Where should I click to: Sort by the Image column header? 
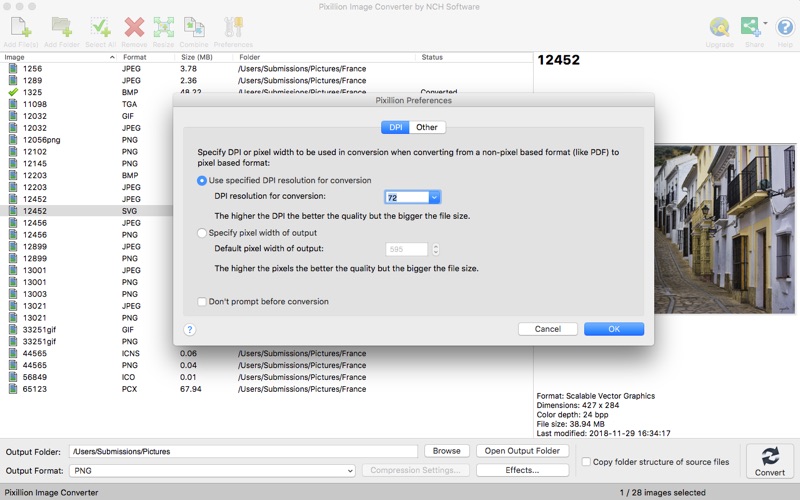coord(60,57)
